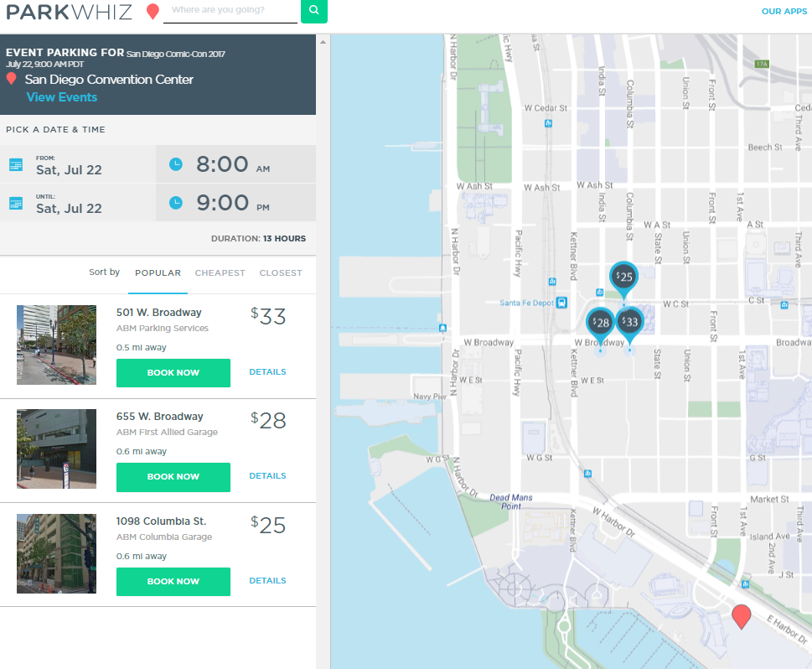
Task: Click the Dead Mans Point map label
Action: [511, 501]
